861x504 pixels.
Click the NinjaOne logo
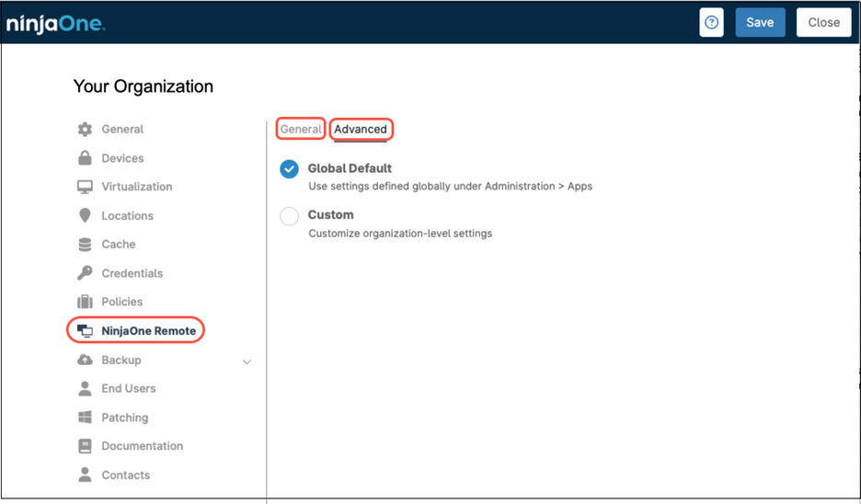[55, 24]
